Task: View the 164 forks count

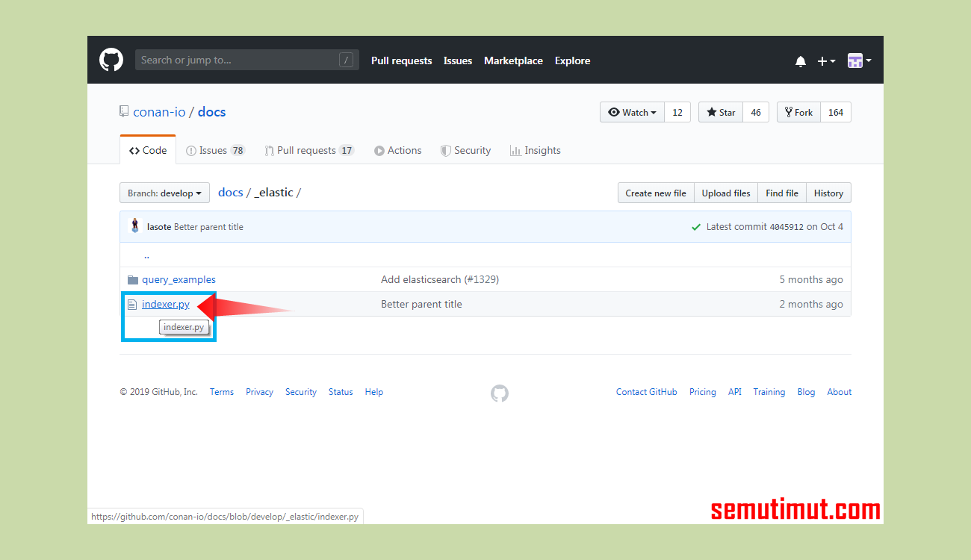Action: point(836,112)
